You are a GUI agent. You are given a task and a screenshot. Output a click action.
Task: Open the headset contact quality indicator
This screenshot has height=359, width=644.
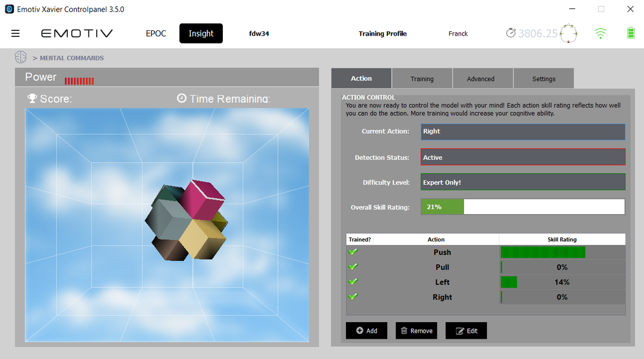(569, 33)
